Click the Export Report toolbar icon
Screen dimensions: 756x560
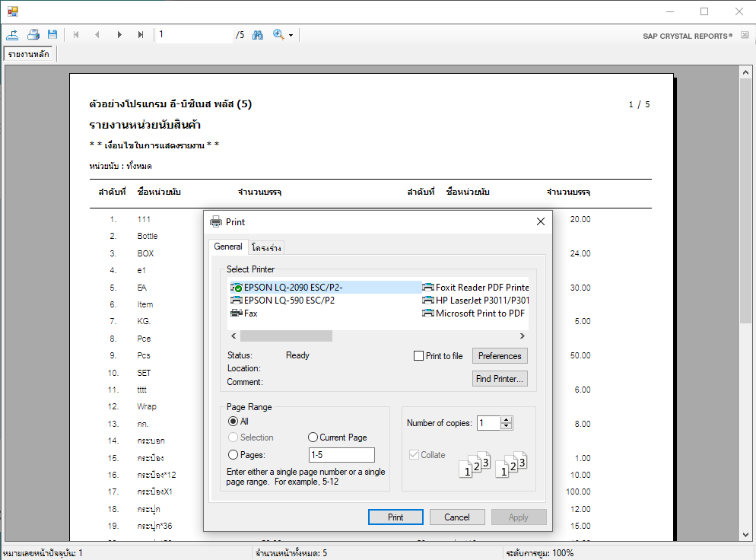[x=13, y=34]
